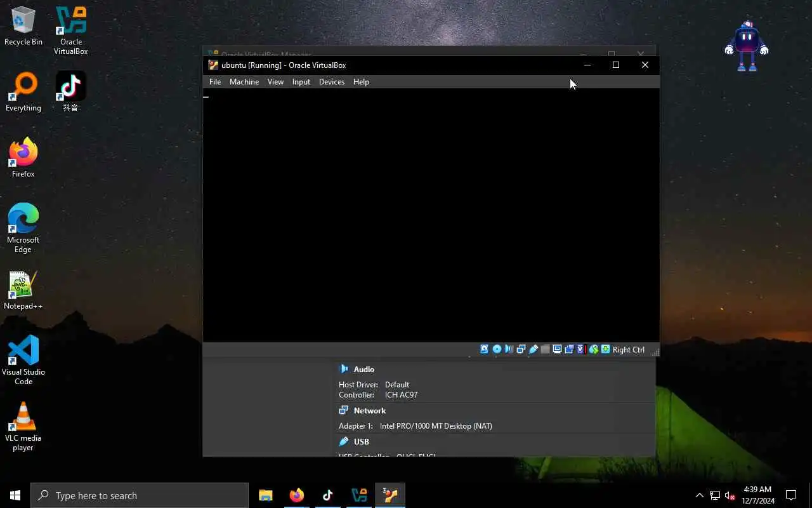This screenshot has height=508, width=812.
Task: Click the robot mascot desktop widget
Action: click(747, 46)
